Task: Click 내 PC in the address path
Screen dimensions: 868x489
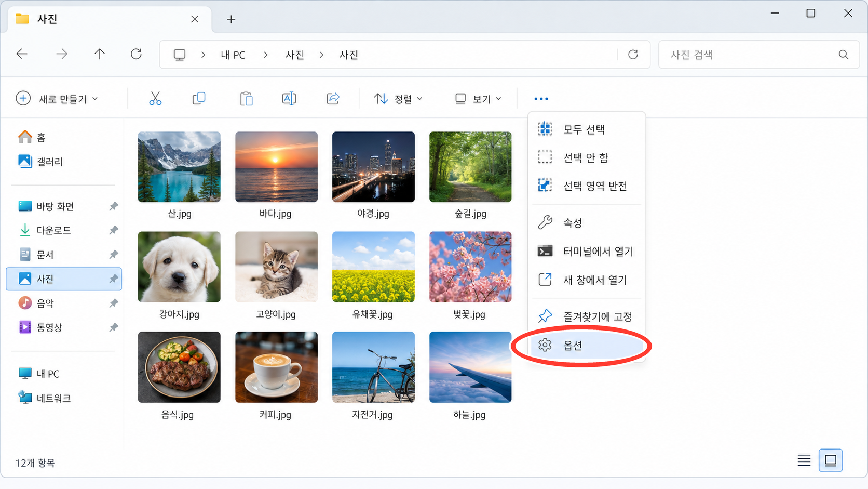Action: (233, 55)
